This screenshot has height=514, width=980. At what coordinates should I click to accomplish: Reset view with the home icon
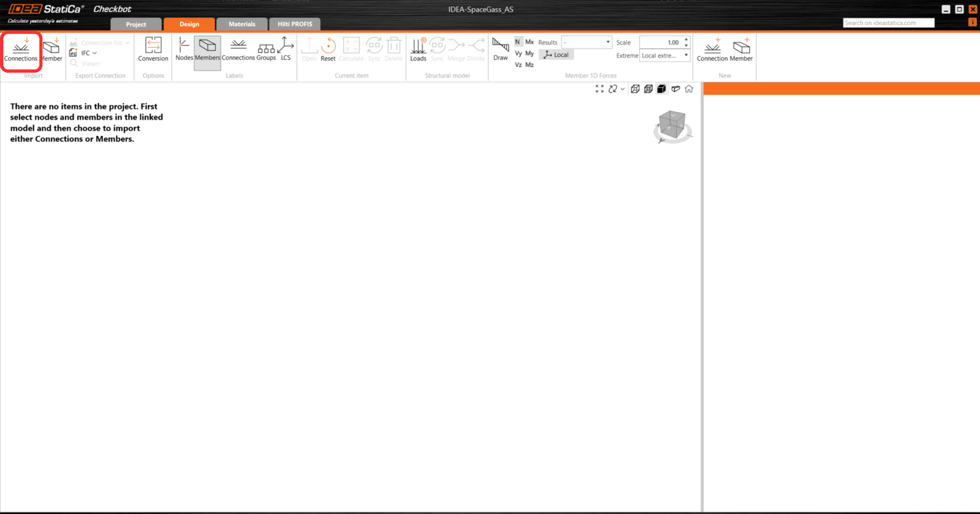689,89
